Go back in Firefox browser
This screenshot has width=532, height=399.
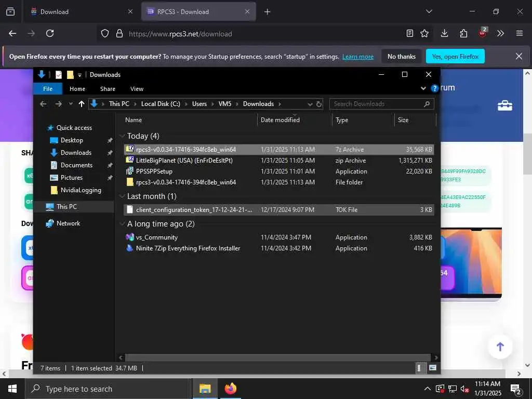(12, 33)
